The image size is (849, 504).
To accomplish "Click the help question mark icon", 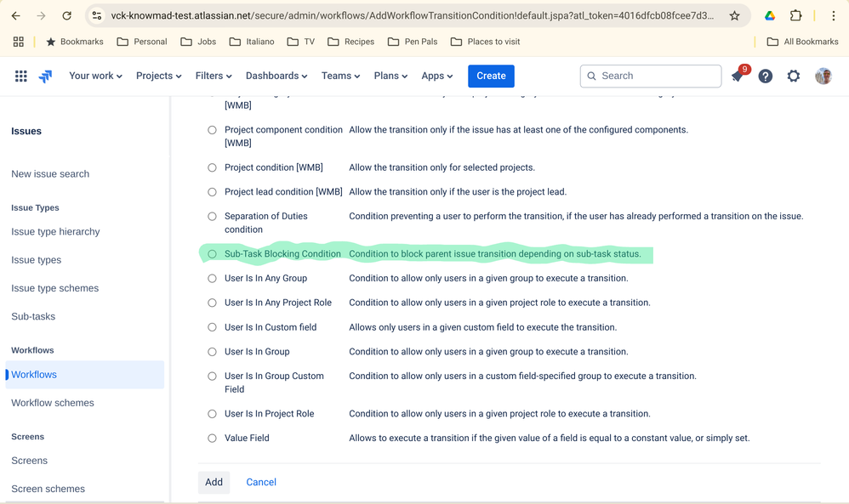I will (765, 76).
